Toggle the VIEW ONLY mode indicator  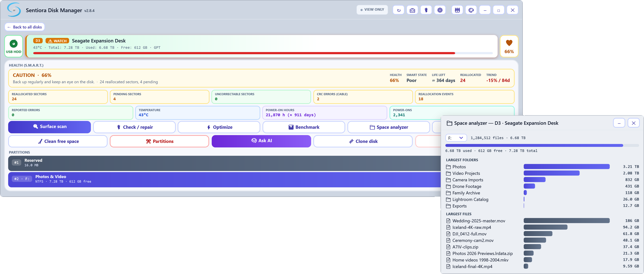click(x=372, y=9)
